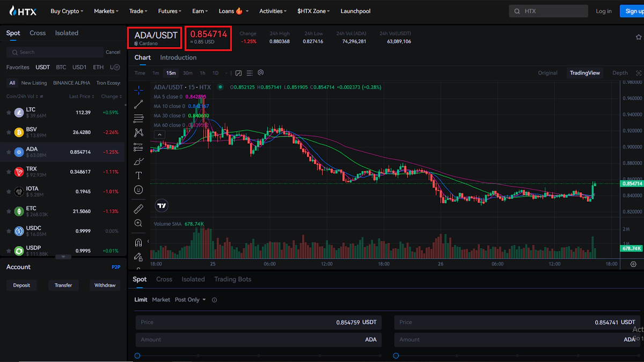Switch chart to Depth view
Screen dimensions: 644x362
click(x=620, y=73)
